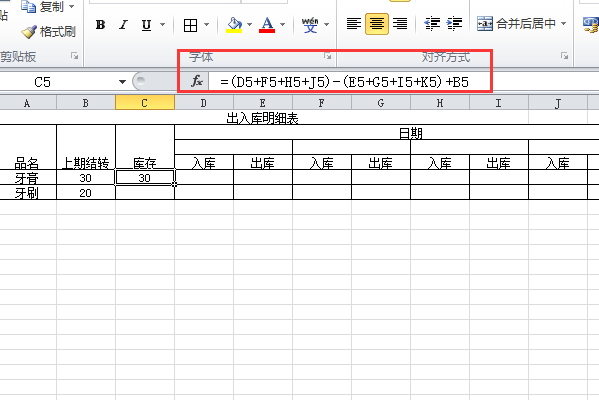
Task: Open the Alignment (对齐方式) dialog launcher
Action: (564, 56)
